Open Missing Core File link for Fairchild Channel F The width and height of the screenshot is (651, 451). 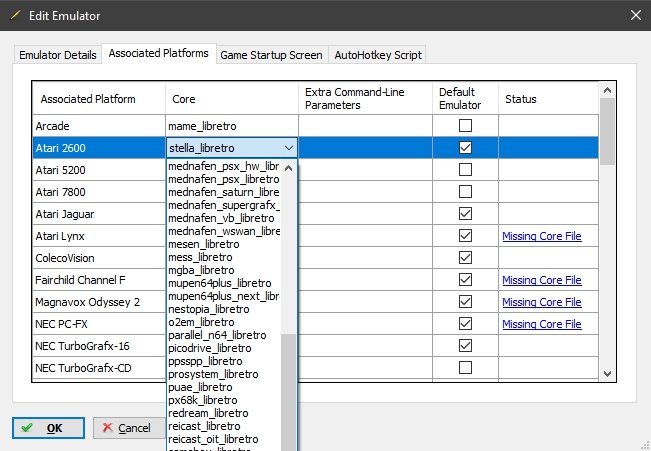(541, 280)
